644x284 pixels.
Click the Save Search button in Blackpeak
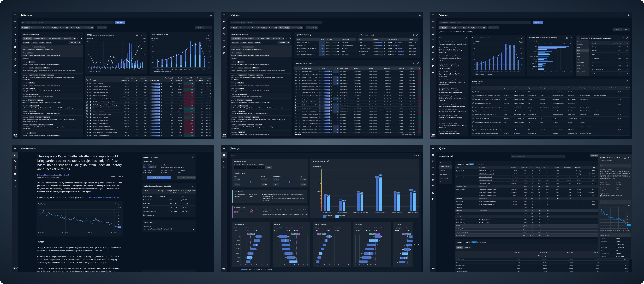pyautogui.click(x=120, y=22)
